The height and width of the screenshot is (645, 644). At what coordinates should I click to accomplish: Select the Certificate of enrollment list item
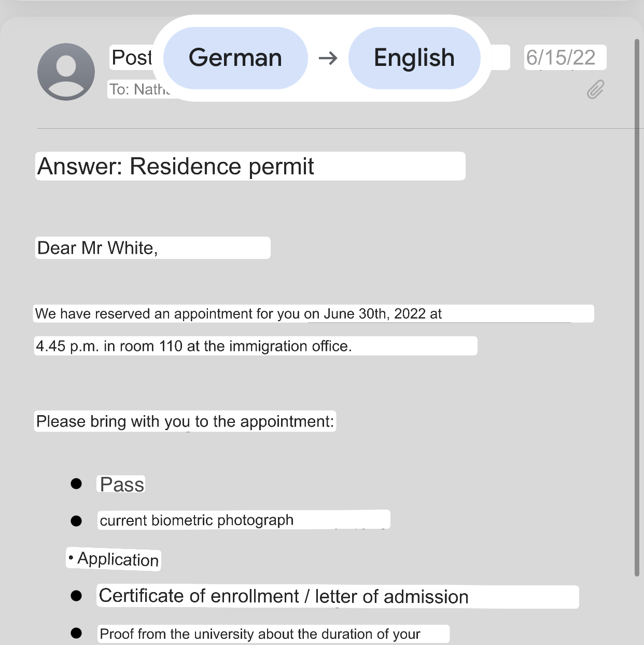[x=284, y=596]
